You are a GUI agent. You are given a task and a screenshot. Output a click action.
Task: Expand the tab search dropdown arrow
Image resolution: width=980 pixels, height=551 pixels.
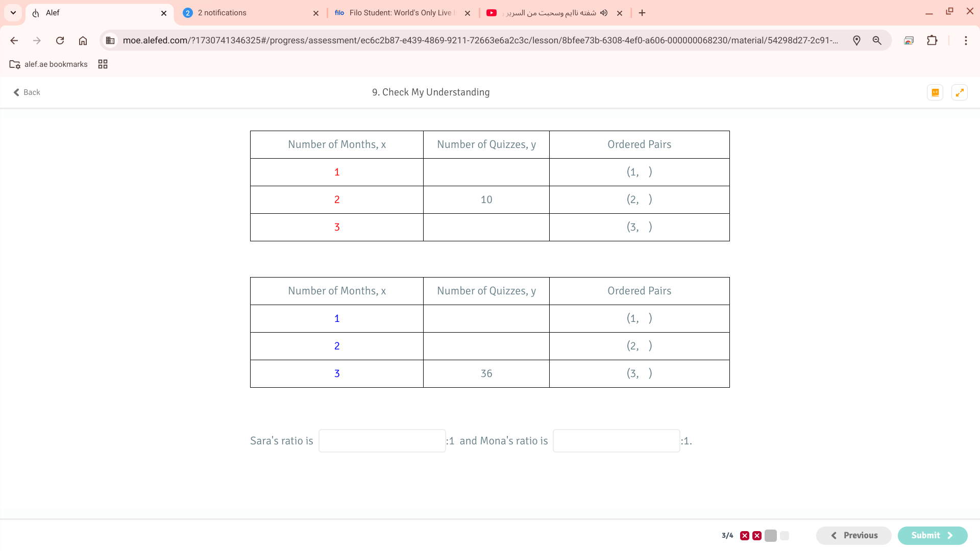(13, 13)
